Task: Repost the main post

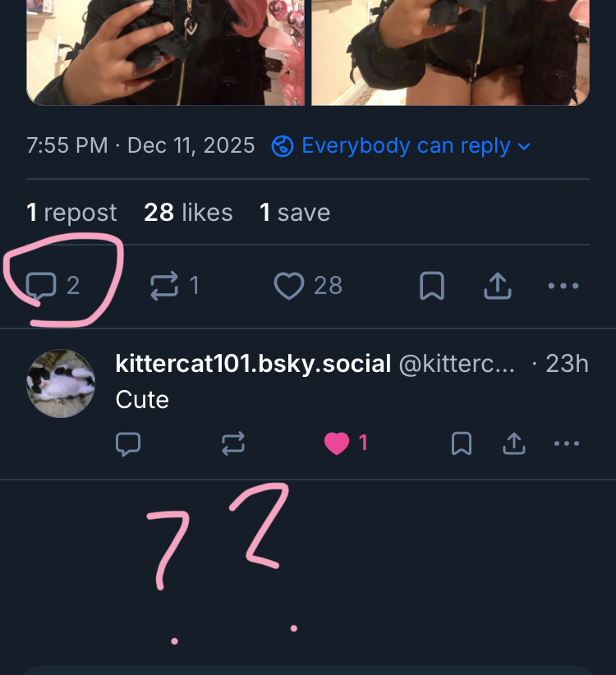Action: point(163,286)
